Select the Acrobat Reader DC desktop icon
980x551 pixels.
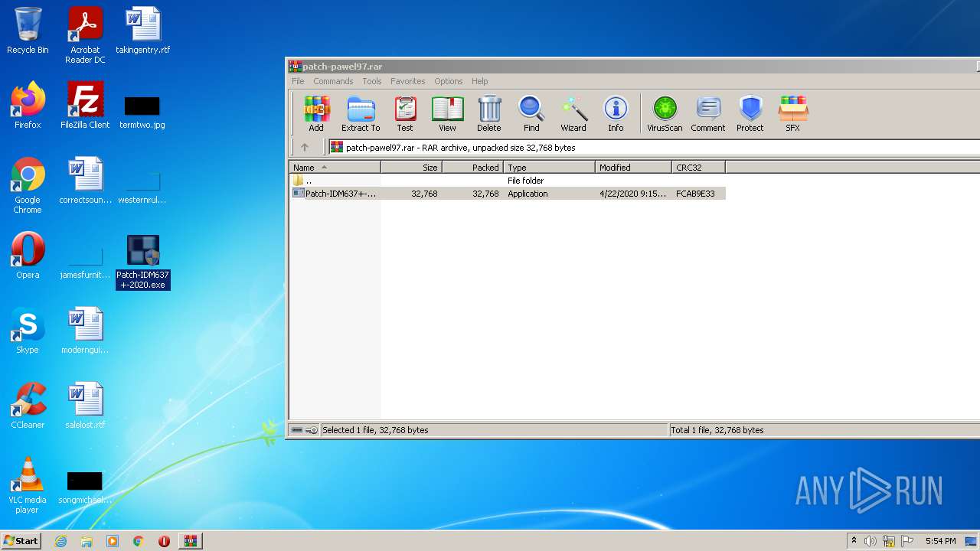[x=85, y=34]
